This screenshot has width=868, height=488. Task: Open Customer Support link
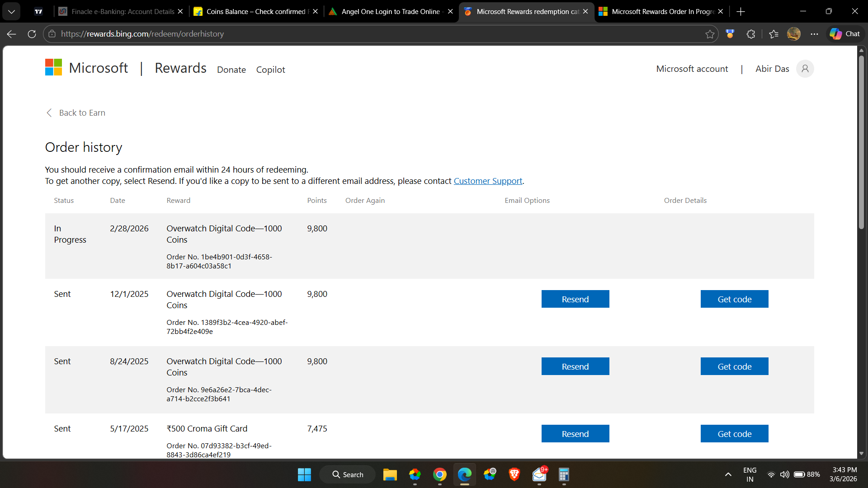pyautogui.click(x=488, y=181)
